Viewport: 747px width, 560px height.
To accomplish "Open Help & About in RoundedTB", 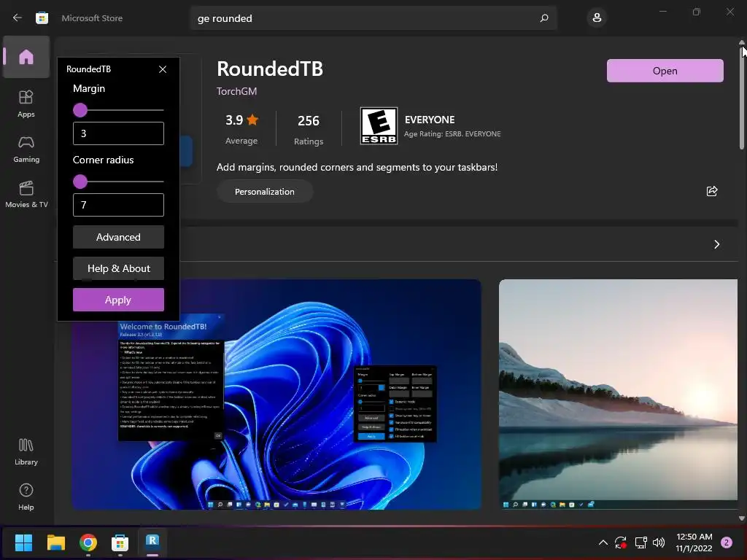I will pyautogui.click(x=118, y=268).
